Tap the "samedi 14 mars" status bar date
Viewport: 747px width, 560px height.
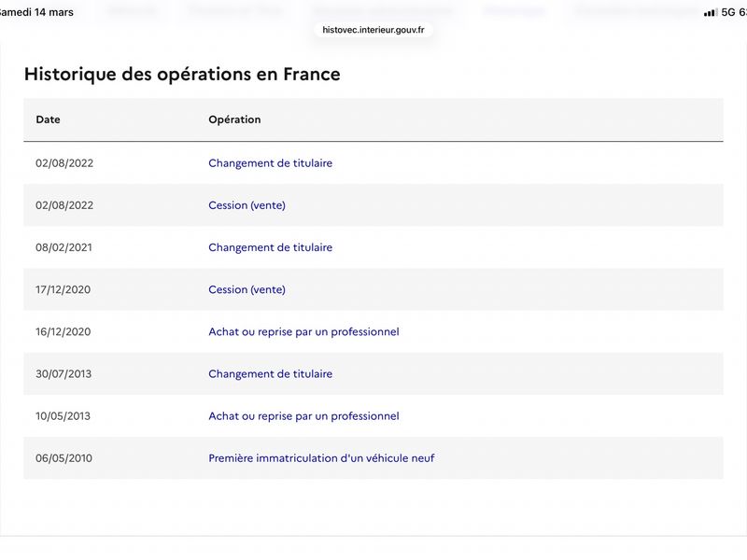click(x=35, y=12)
